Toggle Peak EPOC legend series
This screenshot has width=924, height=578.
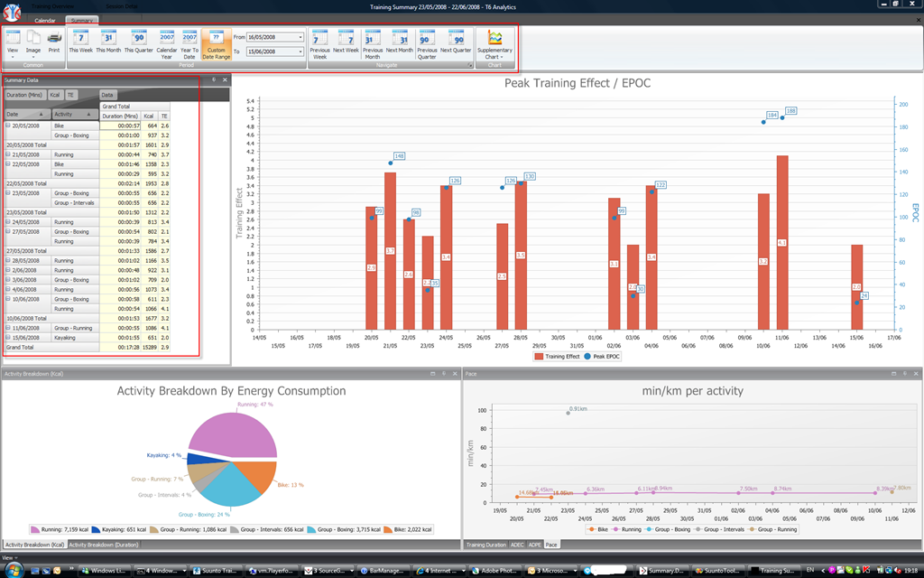(602, 356)
